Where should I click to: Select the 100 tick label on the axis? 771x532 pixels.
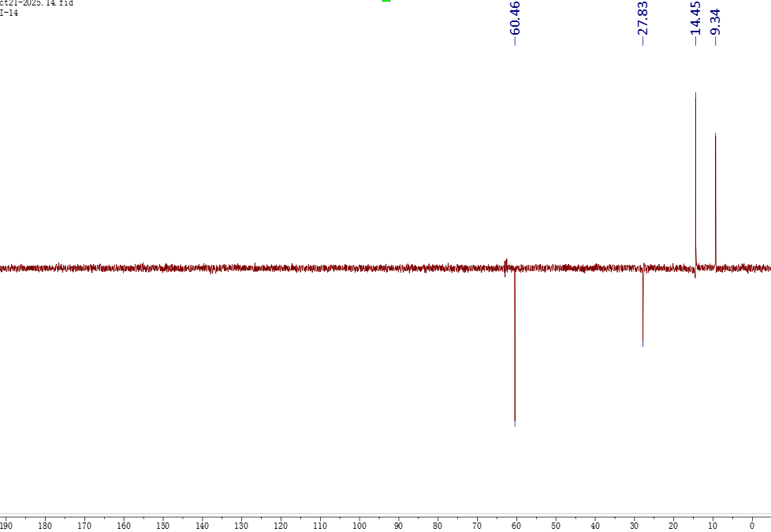[359, 525]
